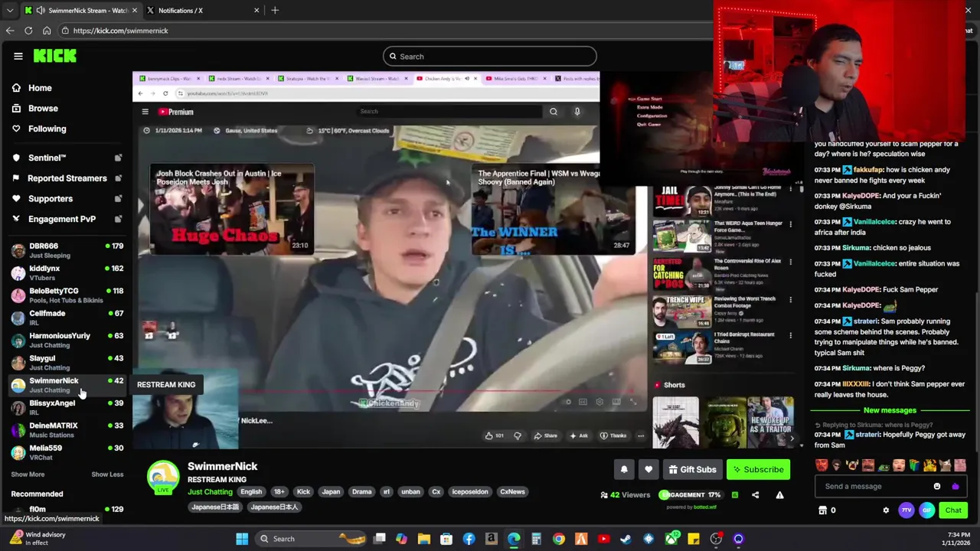Click the Wind advisory weather widget

pos(37,539)
